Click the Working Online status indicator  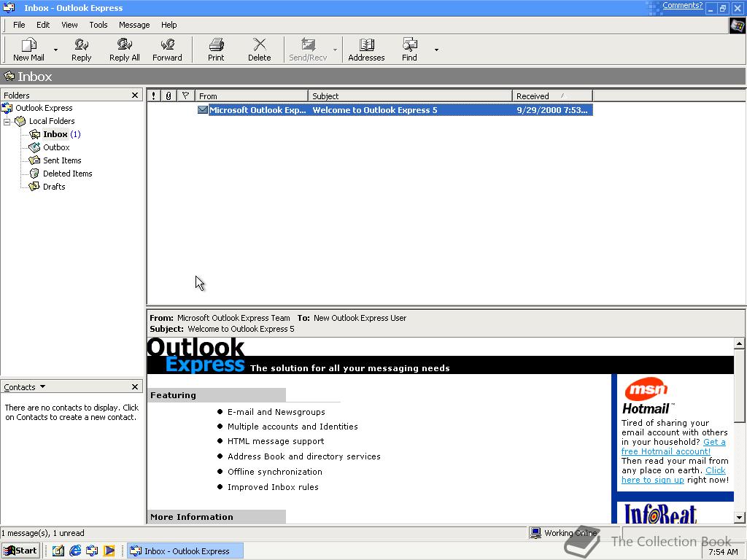(564, 533)
